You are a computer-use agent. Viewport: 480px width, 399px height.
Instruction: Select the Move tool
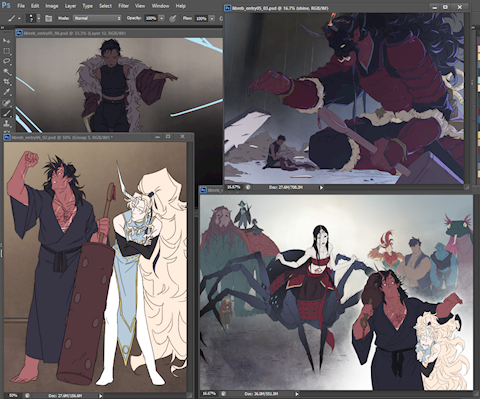(6, 41)
